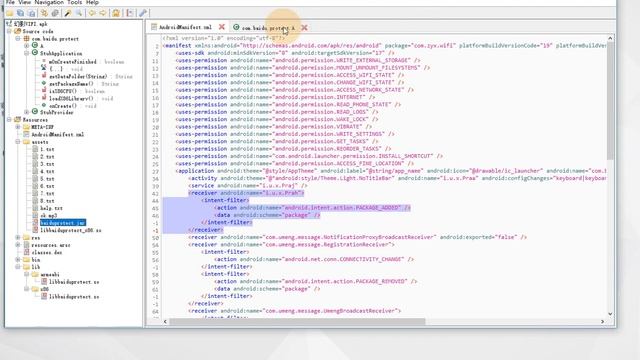Expand class A tree node
640x360 pixels.
(x=27, y=46)
